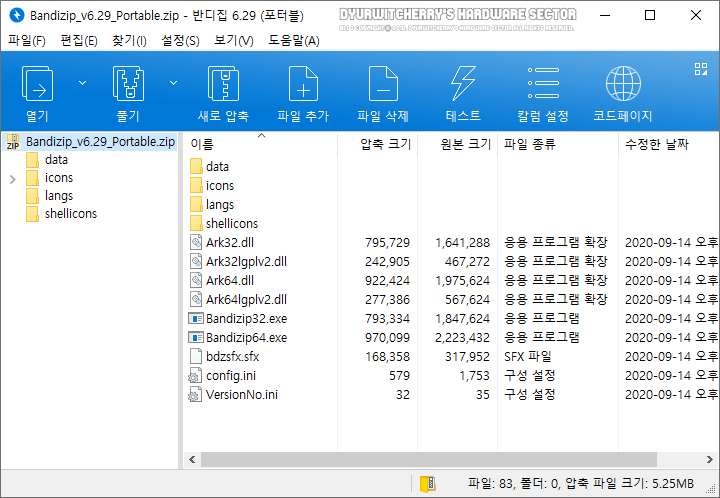Image resolution: width=720 pixels, height=498 pixels.
Task: Open 칼럼 설정 column settings icon
Action: tap(543, 83)
